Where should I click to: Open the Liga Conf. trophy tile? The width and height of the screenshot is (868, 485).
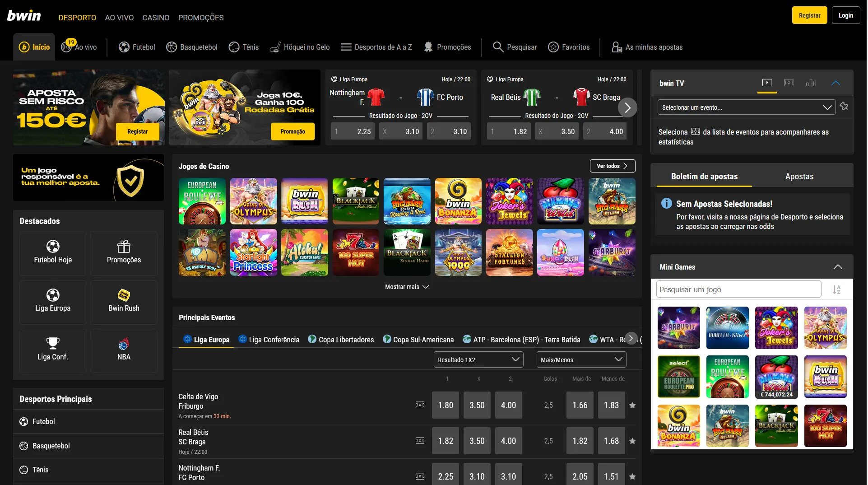(x=53, y=351)
